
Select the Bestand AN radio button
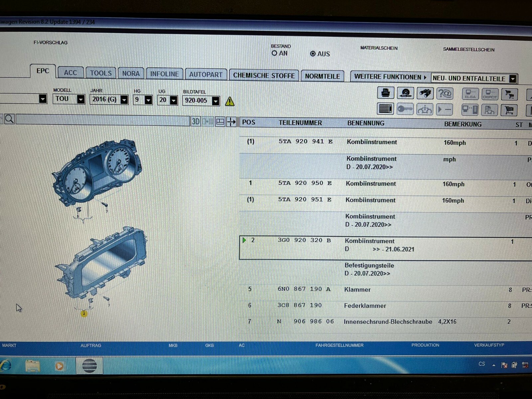click(274, 53)
